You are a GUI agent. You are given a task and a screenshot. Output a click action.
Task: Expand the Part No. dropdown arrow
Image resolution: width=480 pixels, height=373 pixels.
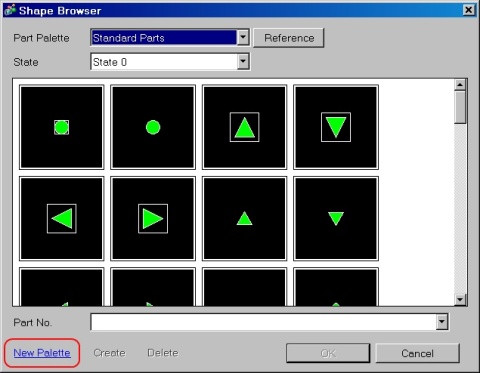click(x=442, y=322)
